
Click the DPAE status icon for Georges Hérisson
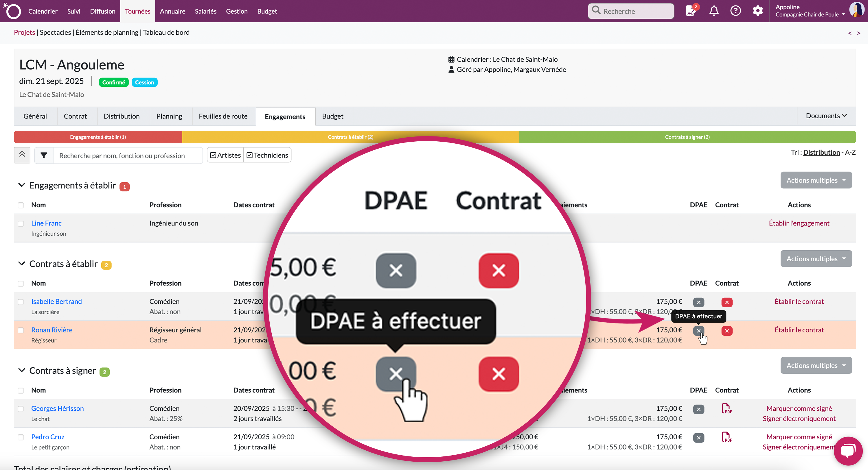[698, 409]
